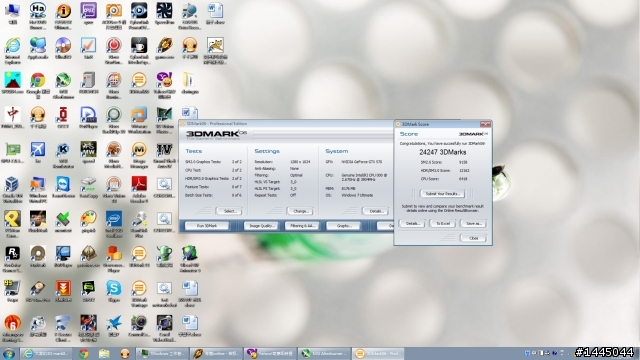This screenshot has height=360, width=640.
Task: Open Details under the System section
Action: (x=376, y=211)
